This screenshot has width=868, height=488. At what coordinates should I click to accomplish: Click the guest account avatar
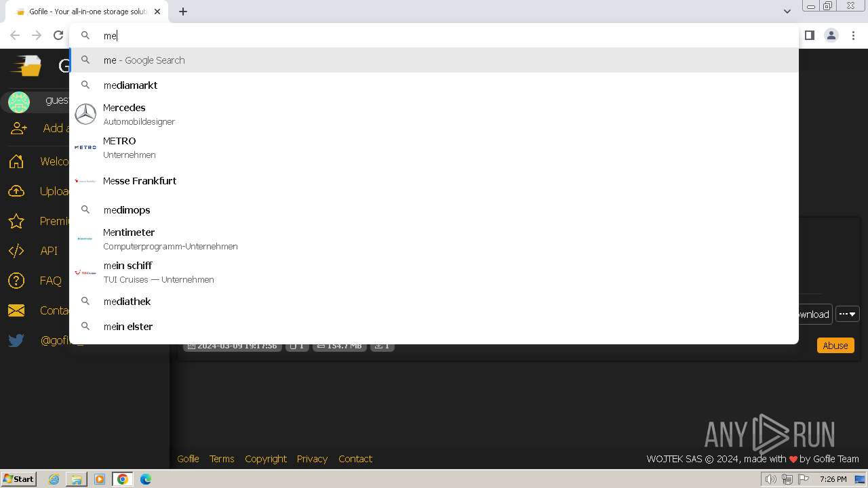click(19, 102)
